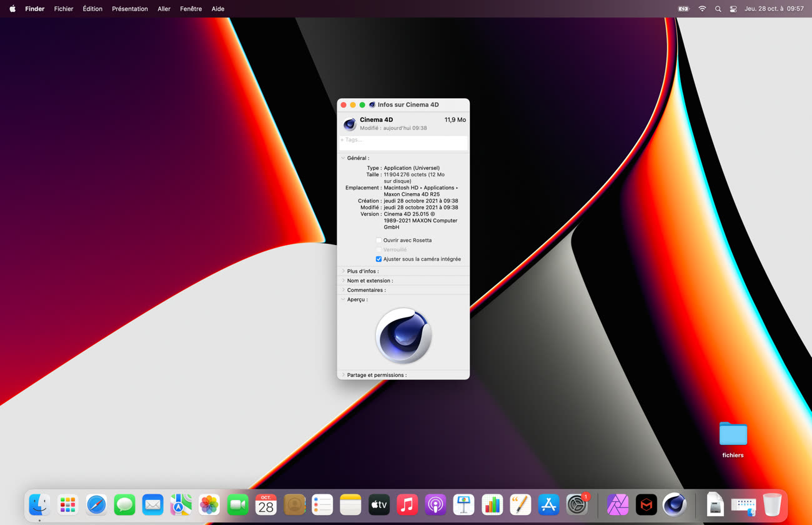Open the Fichier menu
Screen dimensions: 812x525
64,9
